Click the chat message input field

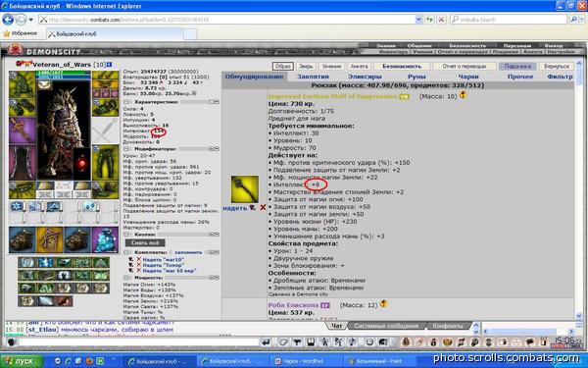[x=139, y=342]
